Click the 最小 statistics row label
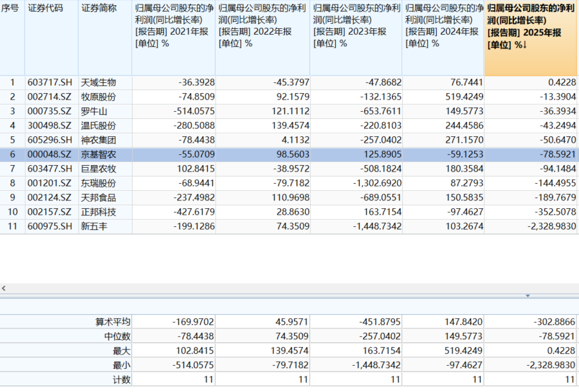The width and height of the screenshot is (579, 392). tap(122, 365)
